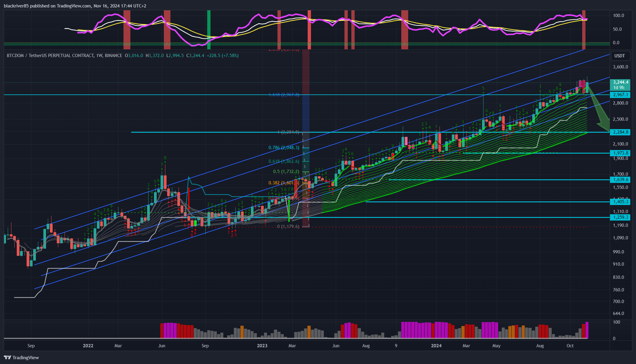The width and height of the screenshot is (636, 364).
Task: Click the '1d 9h' bar countdown label
Action: [619, 88]
